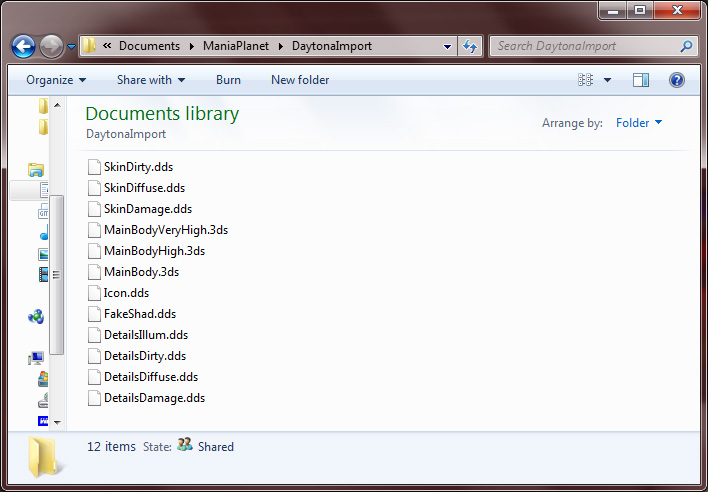Expand the arrow after the ManiaPlanet breadcrumb
This screenshot has width=708, height=492.
coord(281,46)
